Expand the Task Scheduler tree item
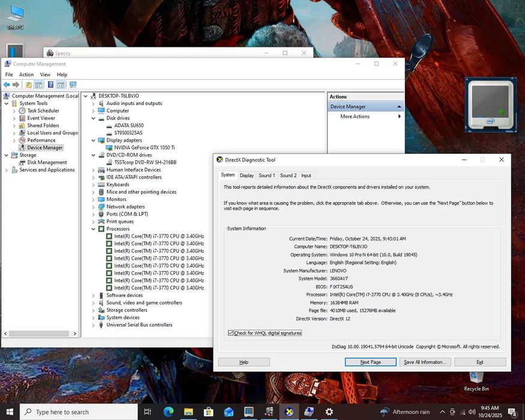The image size is (525, 420). click(14, 111)
